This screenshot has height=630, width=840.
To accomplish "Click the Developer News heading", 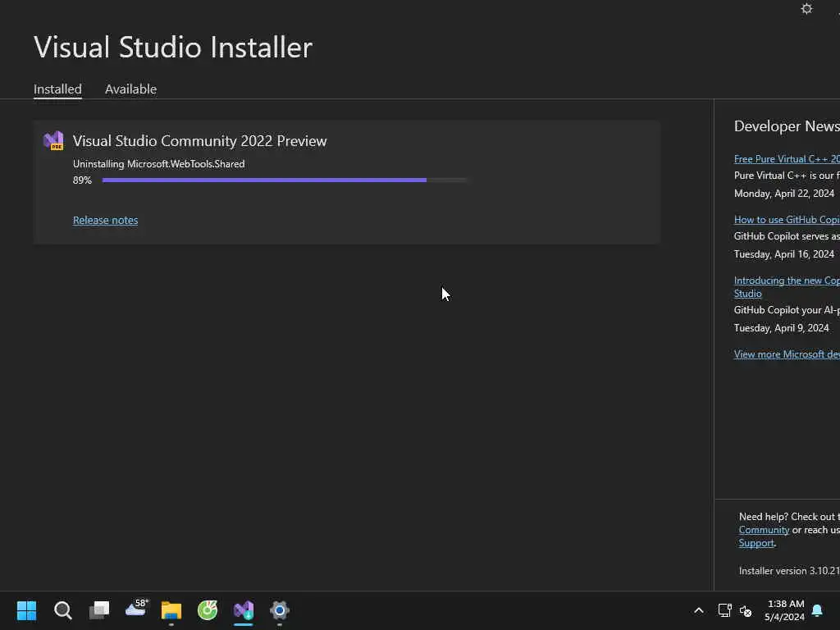I will point(787,126).
